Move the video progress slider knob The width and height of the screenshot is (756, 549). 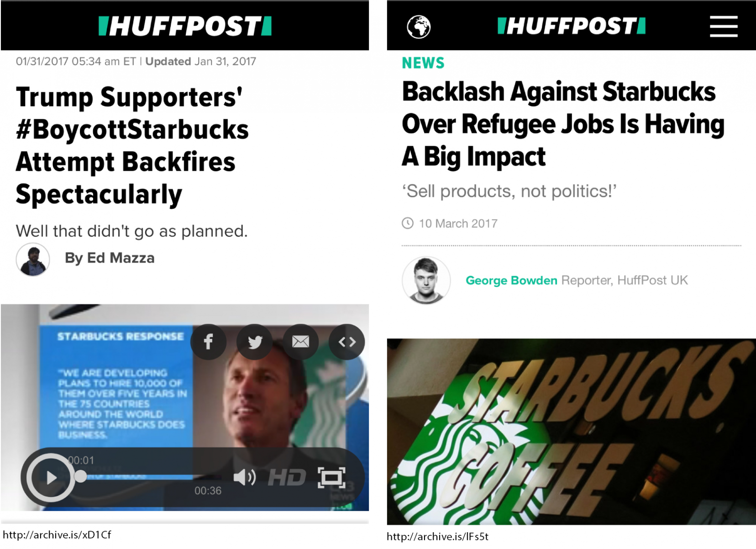coord(80,477)
